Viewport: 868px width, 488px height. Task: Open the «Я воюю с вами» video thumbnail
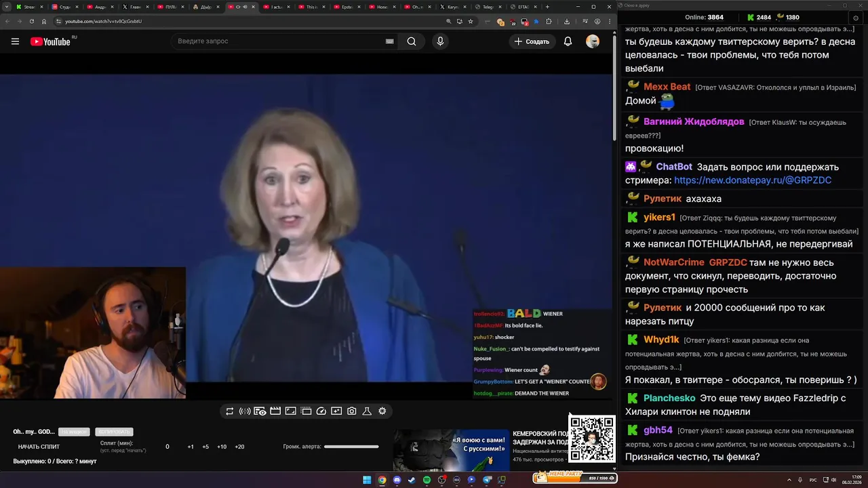click(451, 450)
